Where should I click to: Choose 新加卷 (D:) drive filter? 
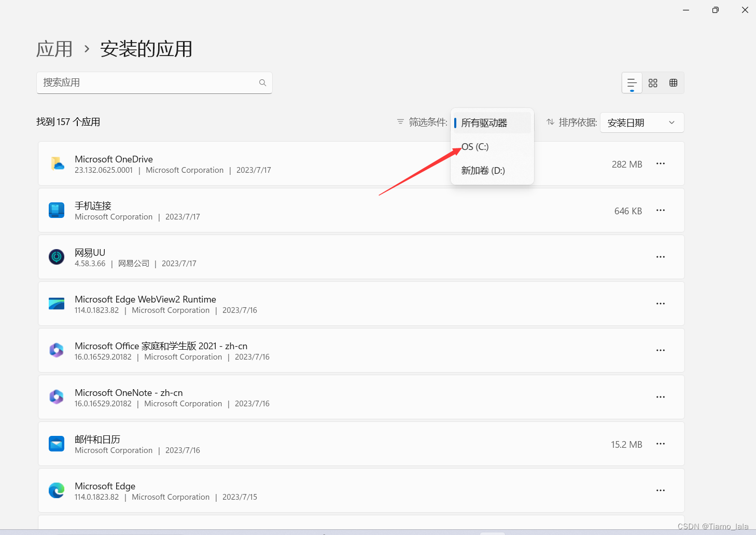tap(492, 171)
